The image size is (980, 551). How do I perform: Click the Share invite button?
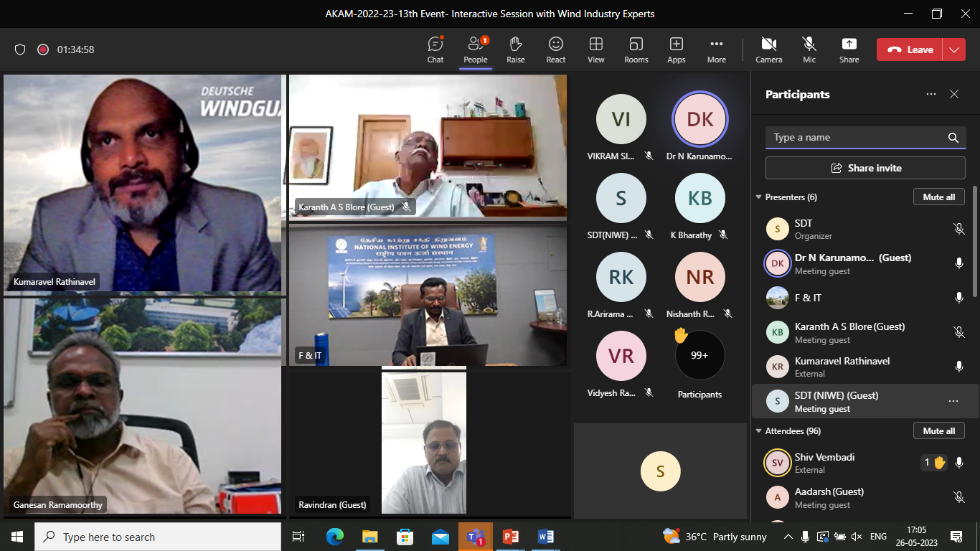(865, 168)
